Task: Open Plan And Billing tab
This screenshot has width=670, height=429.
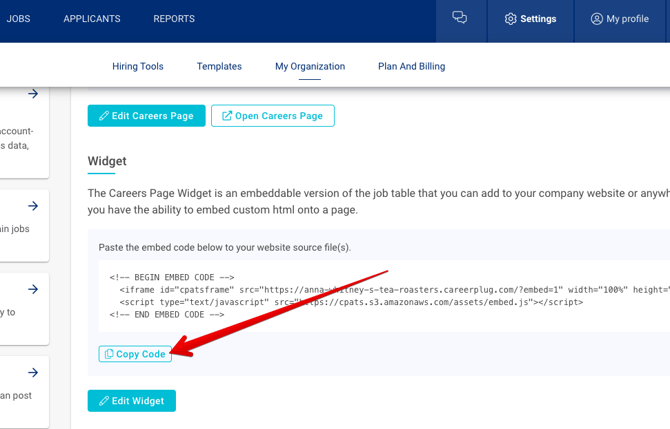Action: coord(411,67)
